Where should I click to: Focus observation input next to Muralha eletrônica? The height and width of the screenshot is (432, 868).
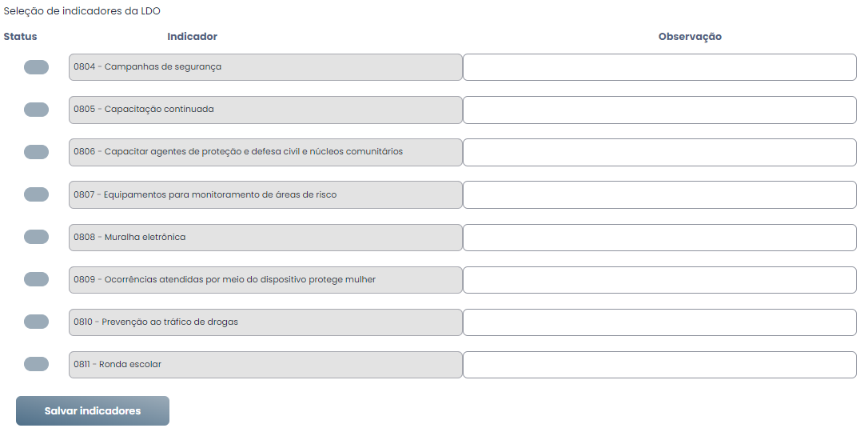coord(659,237)
